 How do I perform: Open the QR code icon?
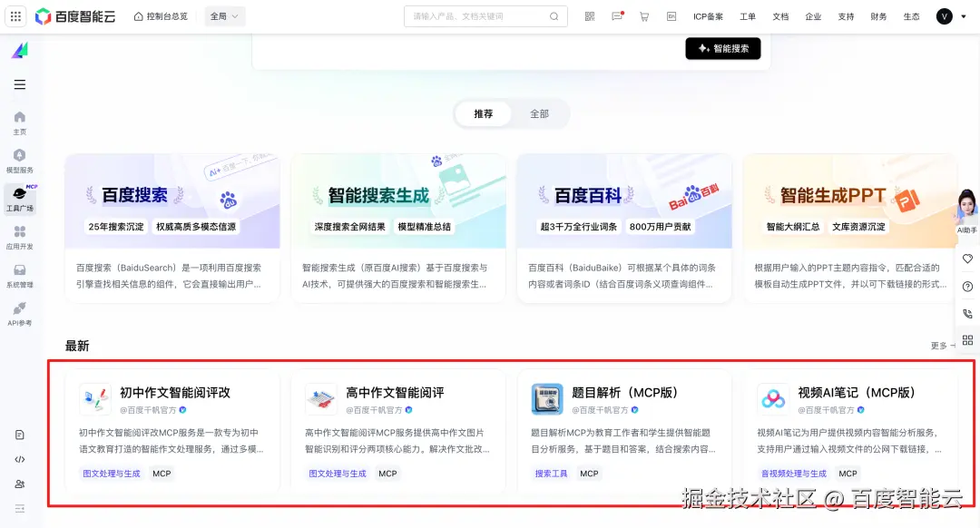tap(590, 16)
